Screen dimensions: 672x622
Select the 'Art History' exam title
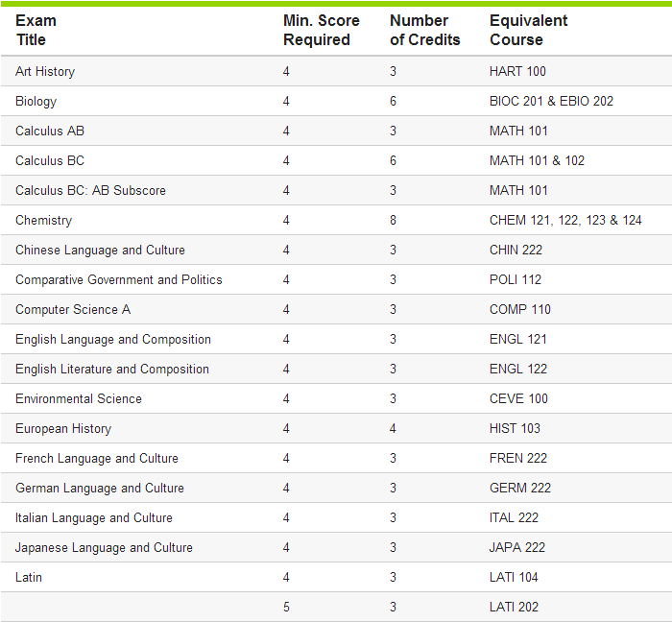tap(45, 71)
